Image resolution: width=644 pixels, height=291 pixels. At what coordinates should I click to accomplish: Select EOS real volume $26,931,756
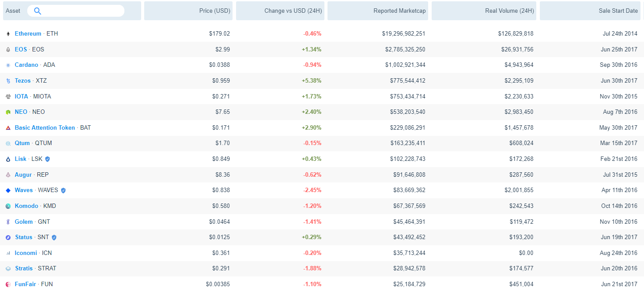click(517, 49)
